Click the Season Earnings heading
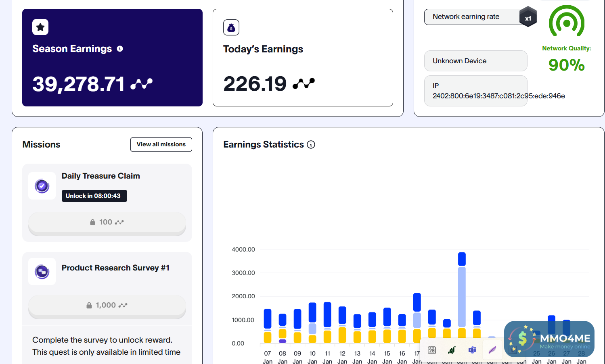The image size is (605, 364). click(72, 49)
